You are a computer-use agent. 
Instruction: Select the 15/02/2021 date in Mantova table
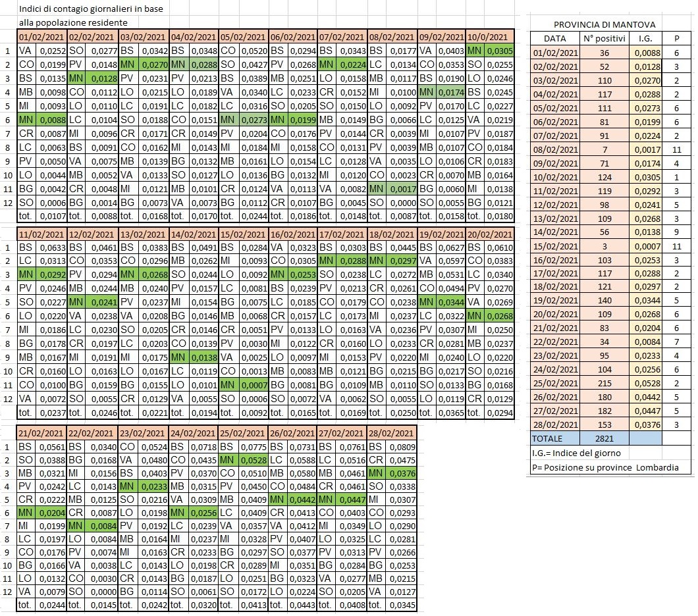(554, 246)
